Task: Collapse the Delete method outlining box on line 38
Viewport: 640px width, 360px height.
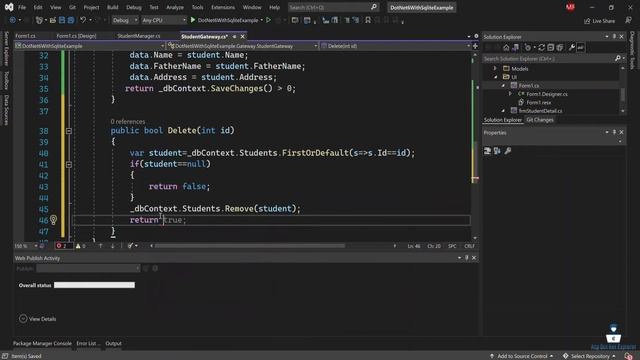Action: (x=69, y=131)
